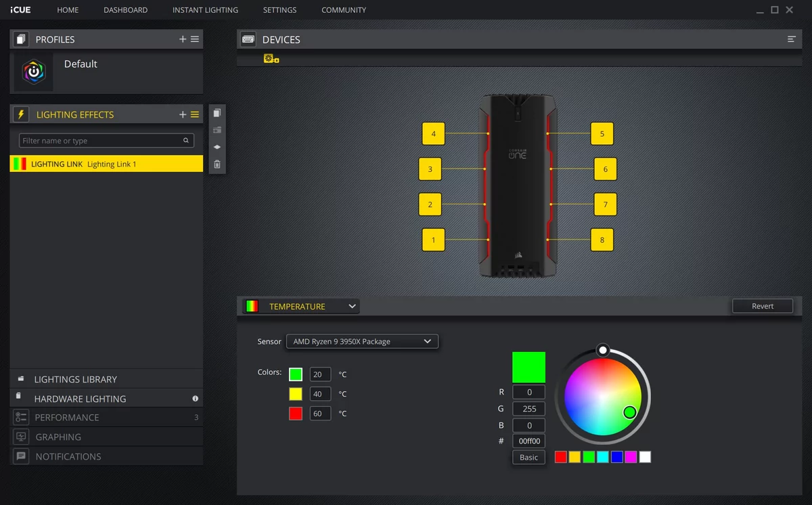Pick the white basic color preset
Viewport: 812px width, 505px height.
(x=645, y=457)
